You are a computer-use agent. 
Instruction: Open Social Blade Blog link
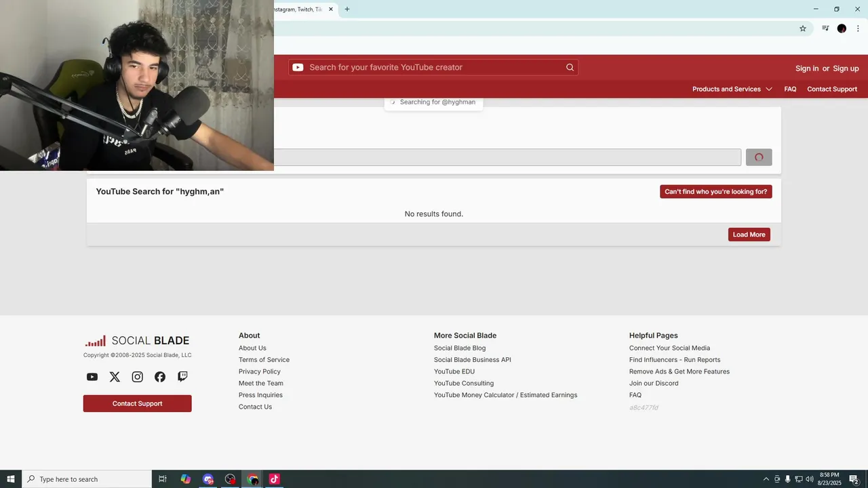coord(460,348)
